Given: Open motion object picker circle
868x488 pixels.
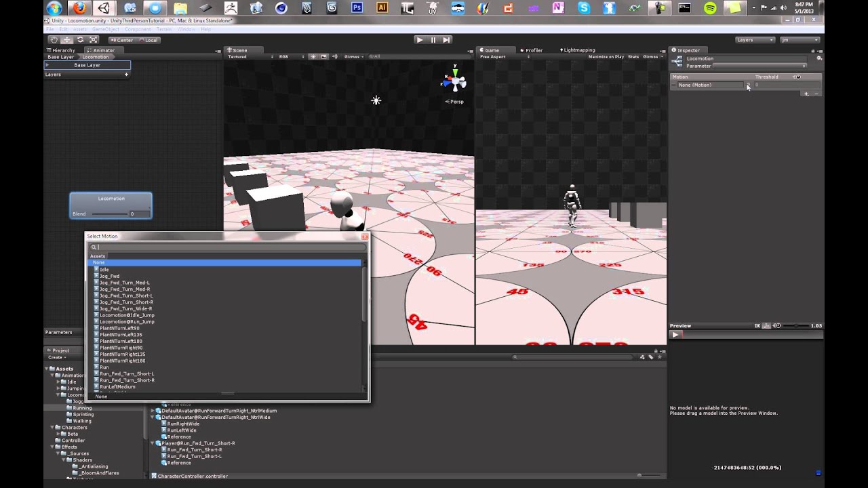Looking at the screenshot, I should [x=749, y=85].
